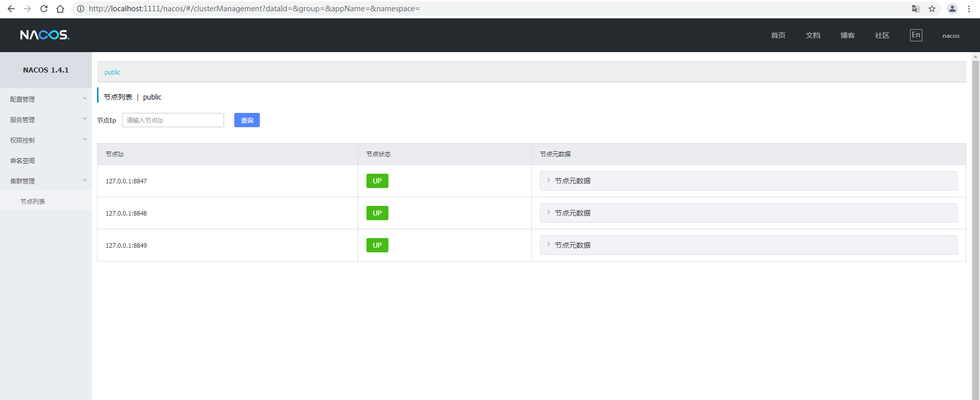The width and height of the screenshot is (980, 400).
Task: Select 节点列表 in the sidebar
Action: point(33,201)
